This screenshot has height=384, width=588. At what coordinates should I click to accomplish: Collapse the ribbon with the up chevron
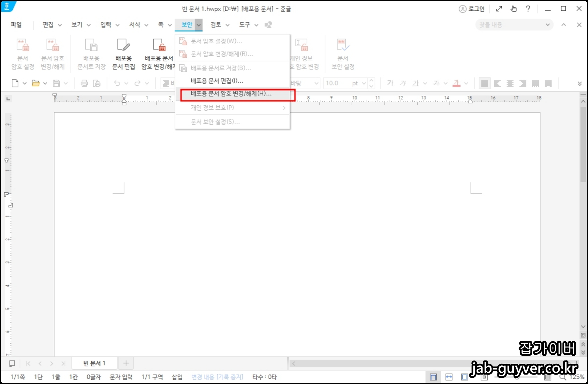[564, 25]
